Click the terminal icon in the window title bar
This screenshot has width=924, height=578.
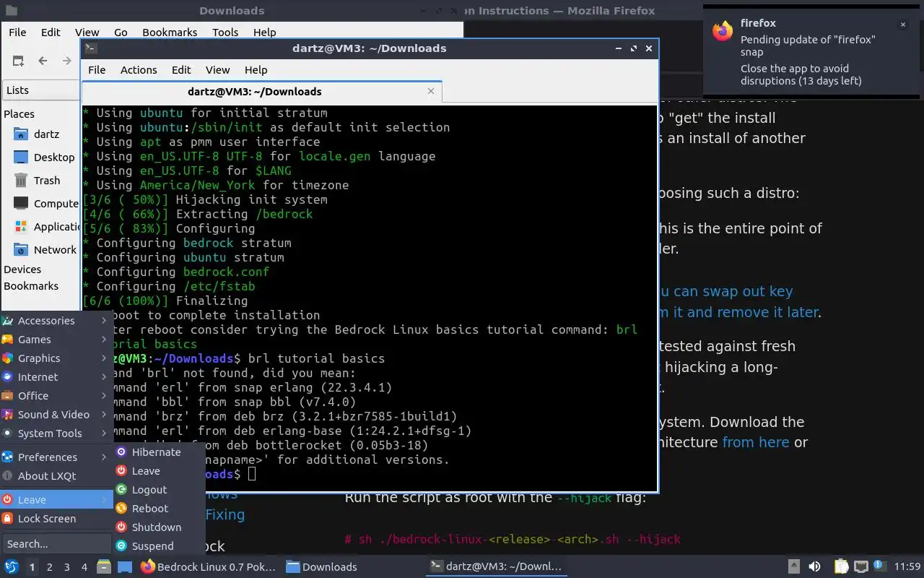pyautogui.click(x=90, y=48)
